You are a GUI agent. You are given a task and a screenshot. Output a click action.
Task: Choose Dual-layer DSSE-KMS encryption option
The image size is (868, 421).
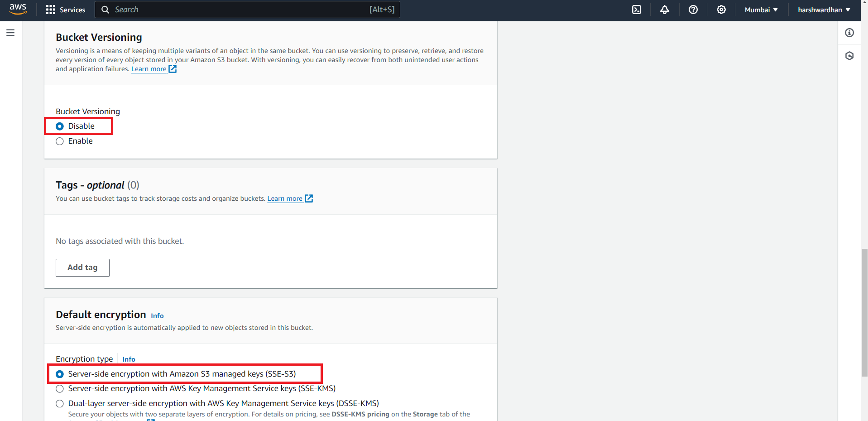60,404
